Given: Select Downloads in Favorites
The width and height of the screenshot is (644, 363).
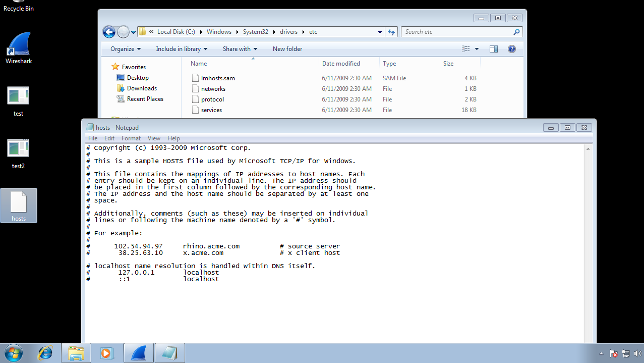Looking at the screenshot, I should tap(137, 88).
